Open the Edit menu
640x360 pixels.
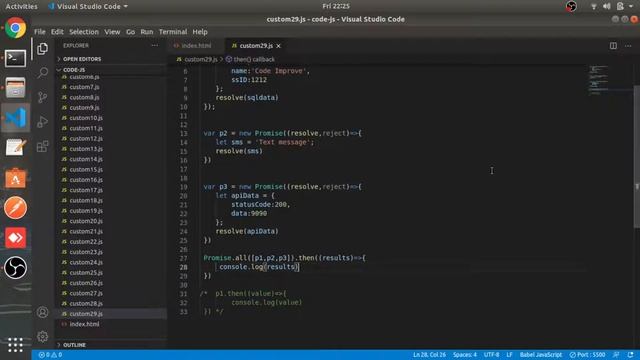tap(57, 32)
